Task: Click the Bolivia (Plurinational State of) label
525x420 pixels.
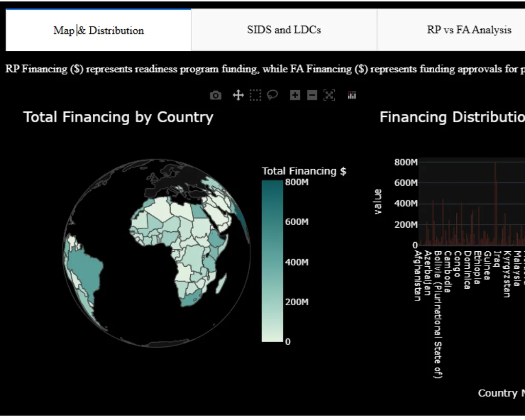Action: pyautogui.click(x=437, y=314)
